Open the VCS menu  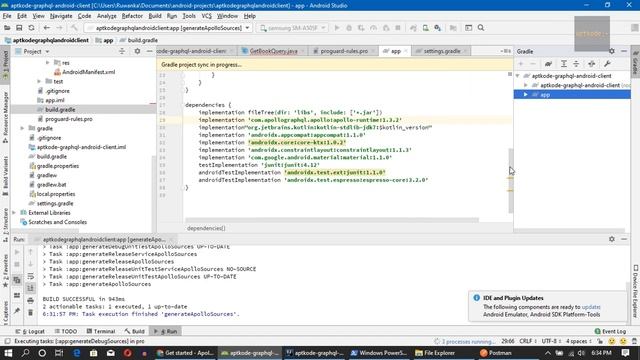pyautogui.click(x=207, y=16)
